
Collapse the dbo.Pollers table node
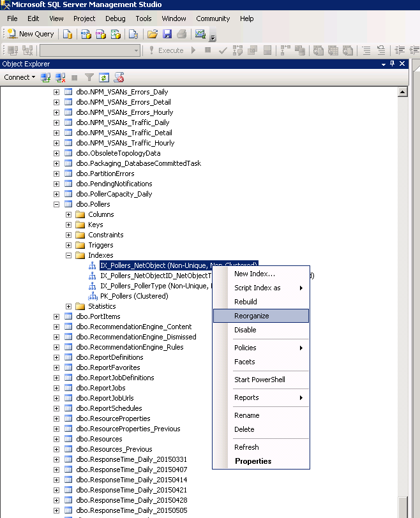click(57, 204)
